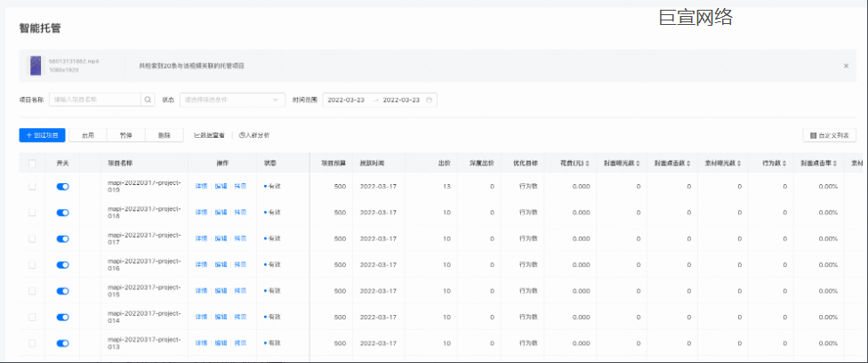Click the search magnifier icon beside 项目名称 field
The image size is (868, 363).
click(x=148, y=100)
